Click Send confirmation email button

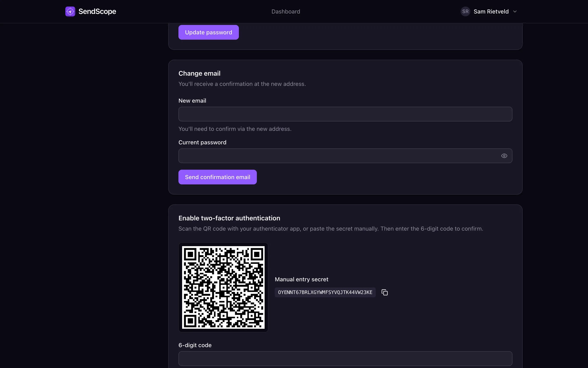(x=217, y=177)
